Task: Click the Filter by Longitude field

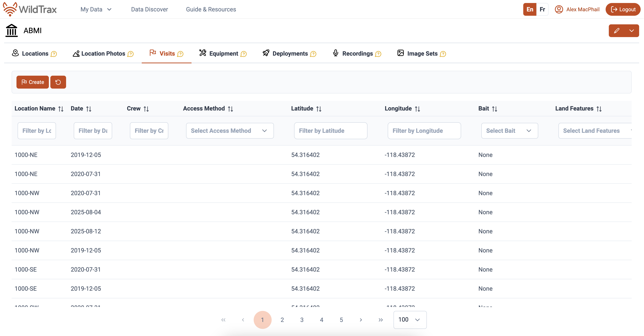Action: 424,131
